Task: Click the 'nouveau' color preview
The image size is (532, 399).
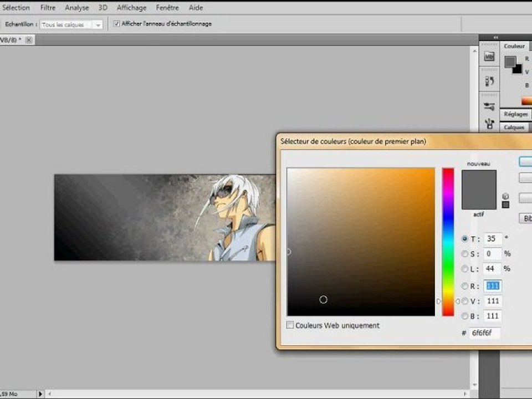Action: coord(479,180)
